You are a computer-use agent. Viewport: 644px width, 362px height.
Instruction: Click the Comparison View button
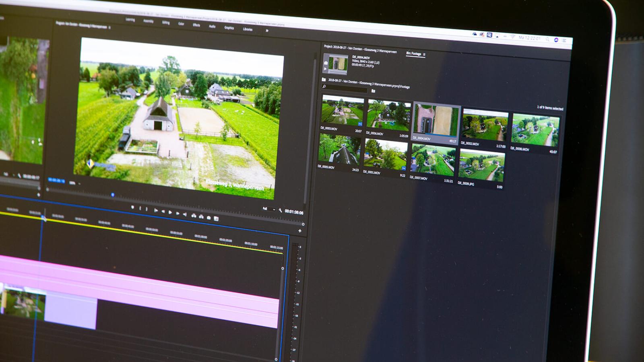point(216,218)
